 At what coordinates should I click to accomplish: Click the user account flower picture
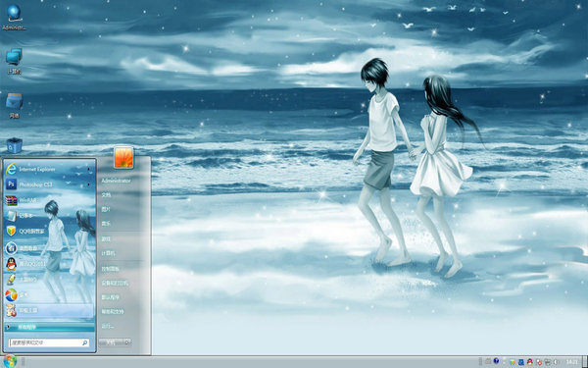[x=123, y=157]
